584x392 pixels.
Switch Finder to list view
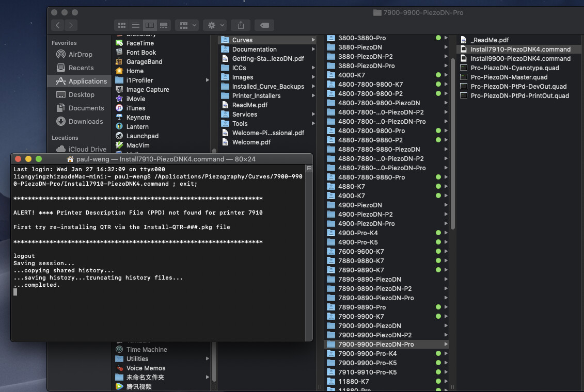pos(135,25)
